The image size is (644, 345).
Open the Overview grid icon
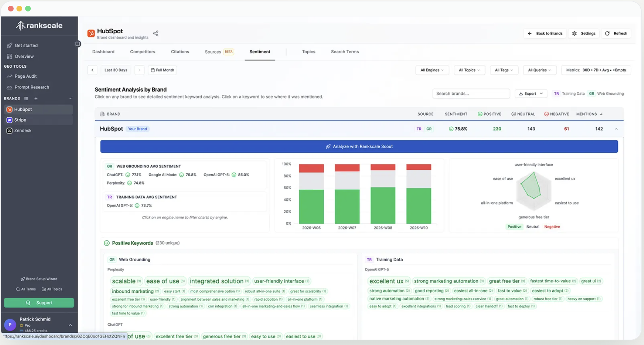(x=9, y=56)
